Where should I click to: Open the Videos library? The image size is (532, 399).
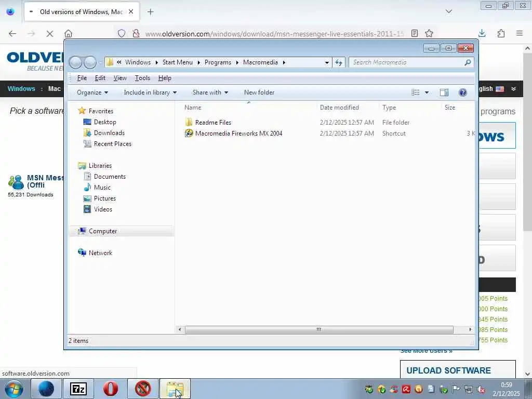pyautogui.click(x=103, y=209)
